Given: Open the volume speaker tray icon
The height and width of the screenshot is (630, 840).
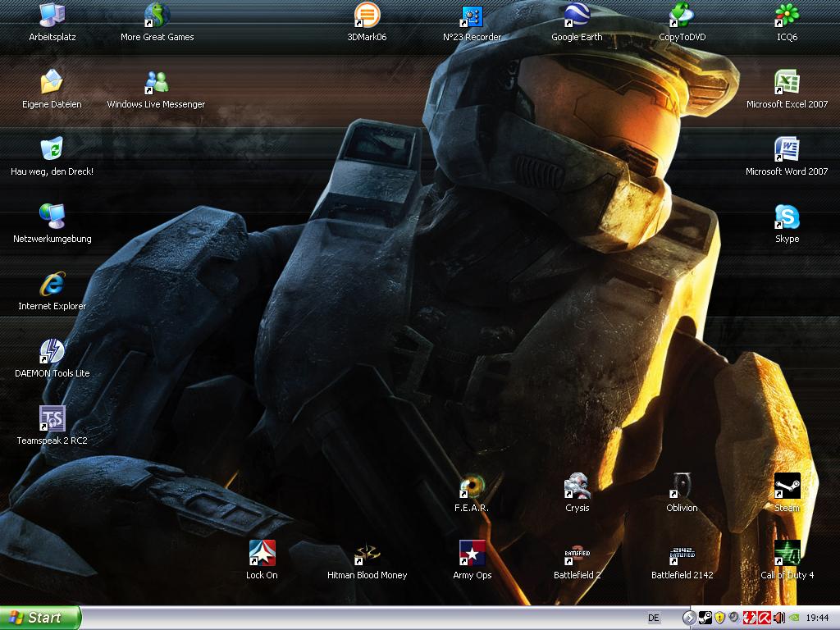Looking at the screenshot, I should coord(779,618).
